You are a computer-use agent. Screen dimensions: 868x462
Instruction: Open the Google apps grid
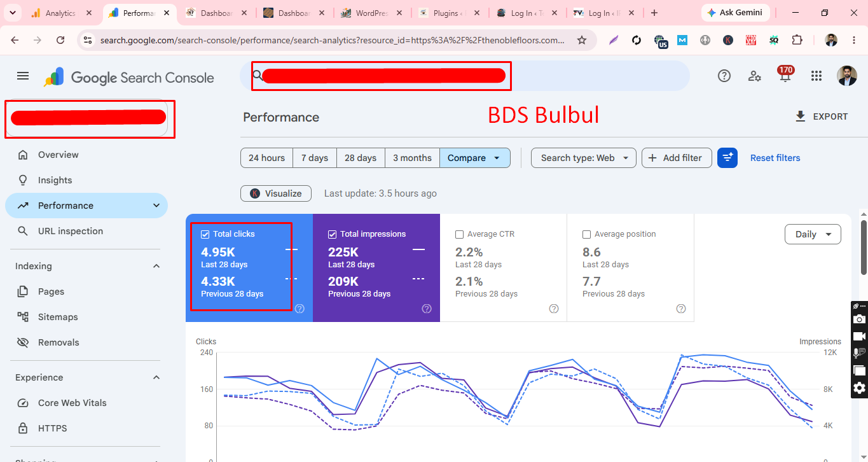(816, 76)
